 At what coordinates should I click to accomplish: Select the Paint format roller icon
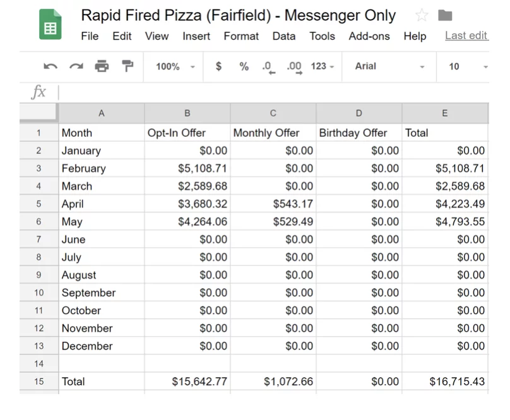tap(127, 66)
